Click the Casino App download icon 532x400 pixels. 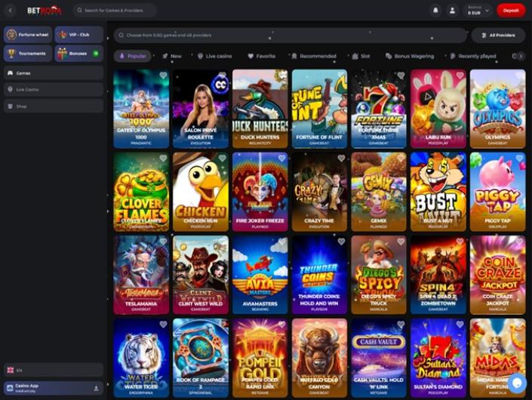96,387
